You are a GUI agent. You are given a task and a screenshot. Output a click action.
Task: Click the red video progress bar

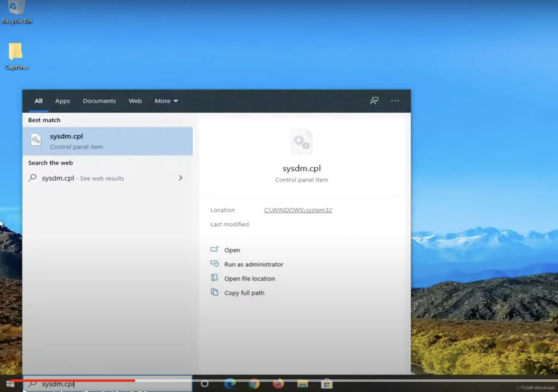tap(73, 380)
